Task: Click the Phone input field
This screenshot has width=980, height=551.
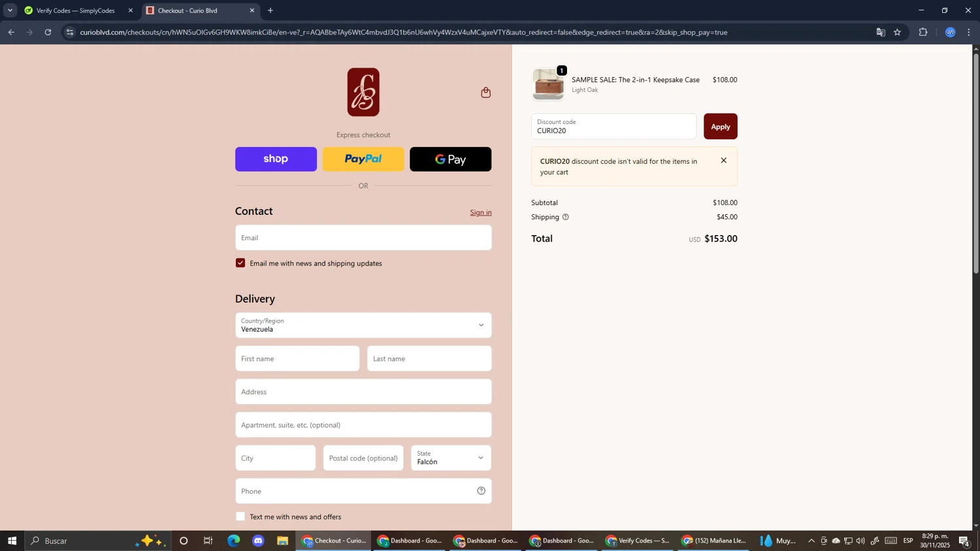Action: click(x=363, y=491)
